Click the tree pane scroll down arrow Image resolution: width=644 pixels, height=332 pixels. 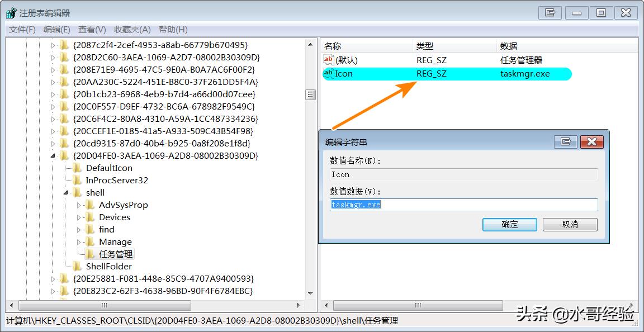click(311, 294)
